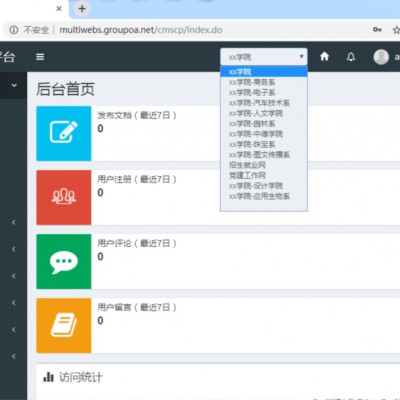Image resolution: width=400 pixels, height=400 pixels.
Task: Click 用户注册（最近7日）label
Action: pyautogui.click(x=137, y=179)
